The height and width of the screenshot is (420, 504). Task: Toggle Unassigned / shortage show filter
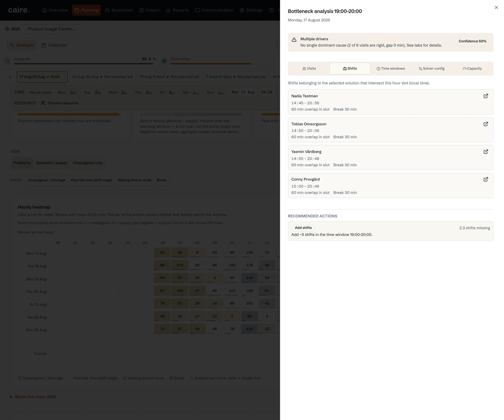coord(47,180)
